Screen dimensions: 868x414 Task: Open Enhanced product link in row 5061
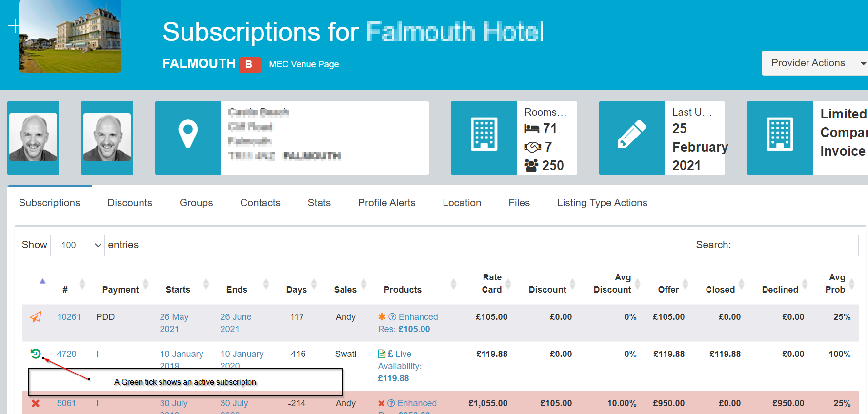click(x=417, y=403)
